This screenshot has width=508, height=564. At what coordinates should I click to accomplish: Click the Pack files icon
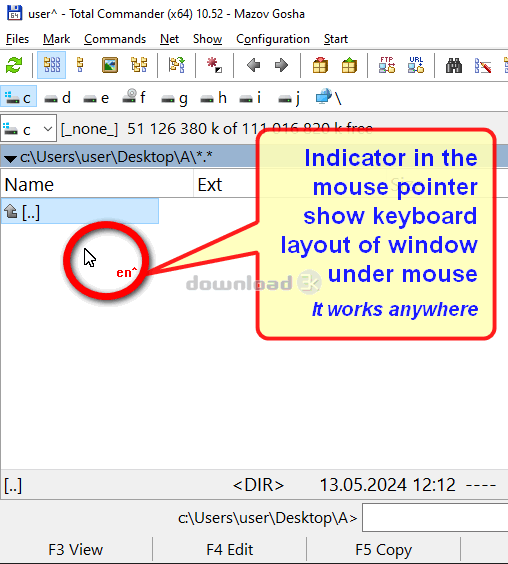pos(320,65)
